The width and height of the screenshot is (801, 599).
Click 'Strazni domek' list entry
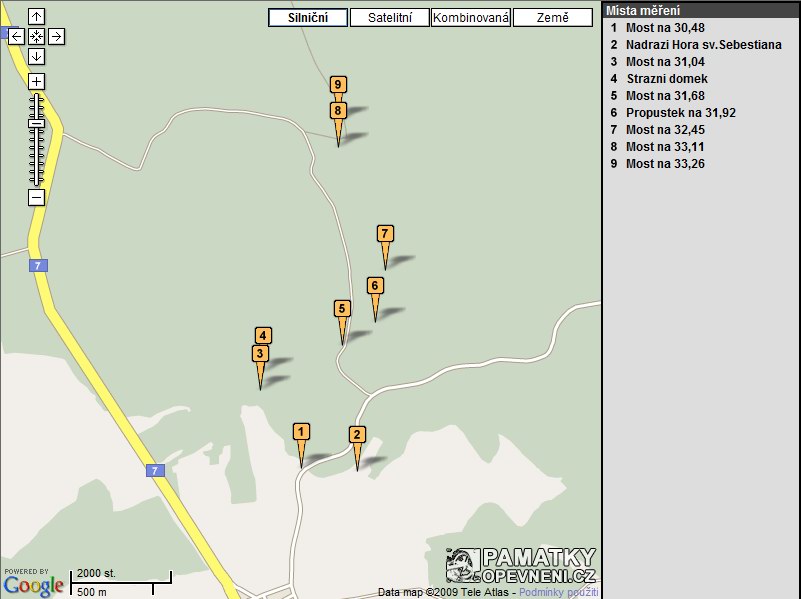click(x=667, y=79)
